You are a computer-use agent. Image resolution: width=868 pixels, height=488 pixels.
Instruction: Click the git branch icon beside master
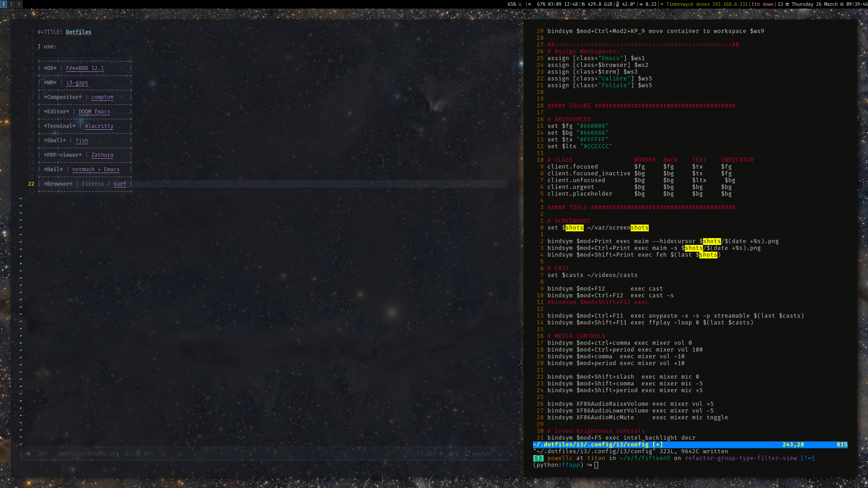pyautogui.click(x=467, y=454)
